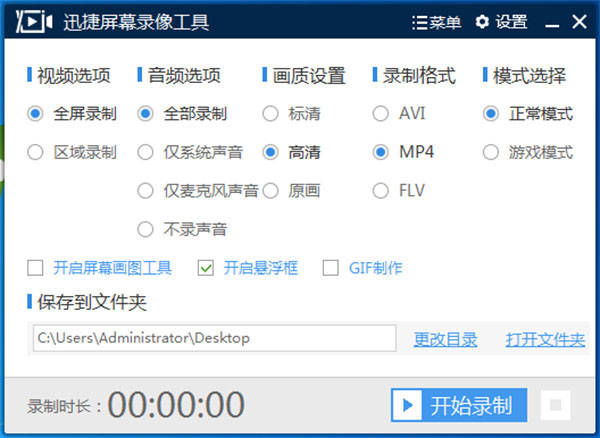Enable GIF制作 checkbox
The width and height of the screenshot is (600, 438).
coord(330,268)
